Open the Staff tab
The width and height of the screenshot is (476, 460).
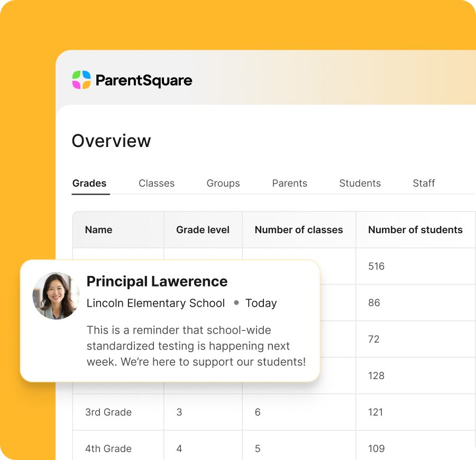[424, 183]
